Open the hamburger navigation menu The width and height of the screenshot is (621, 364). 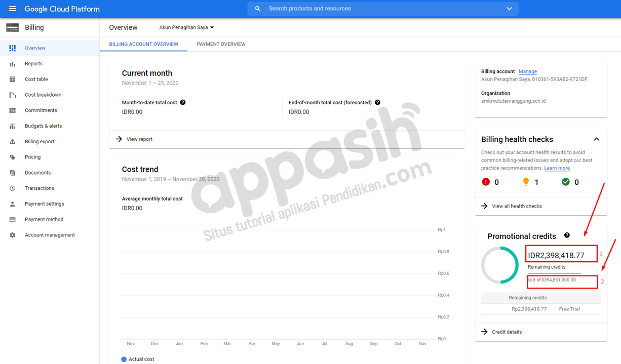tap(13, 9)
